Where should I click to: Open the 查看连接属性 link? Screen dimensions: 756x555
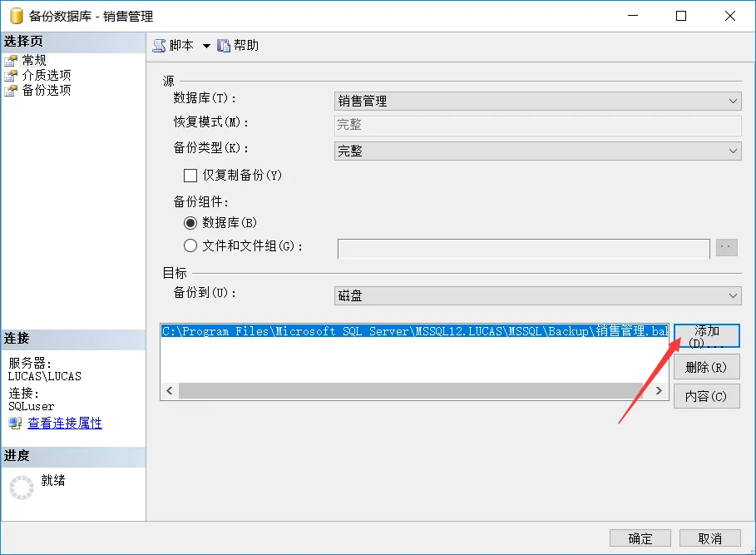point(65,424)
